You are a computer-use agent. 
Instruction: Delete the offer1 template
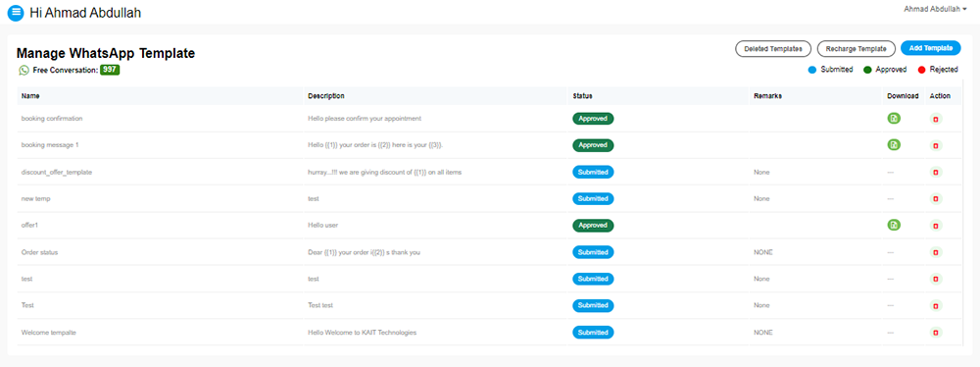[x=936, y=226]
